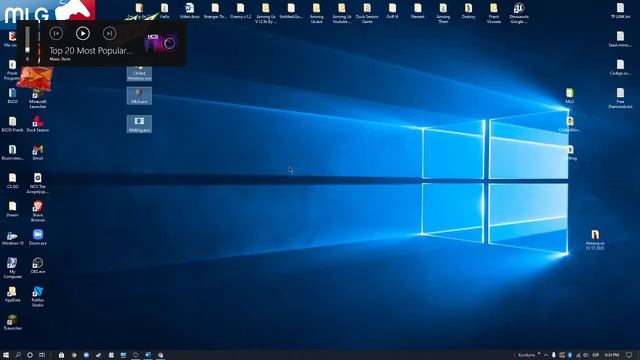The image size is (640, 360).
Task: Open the Duck Season Game folder
Action: tap(367, 13)
